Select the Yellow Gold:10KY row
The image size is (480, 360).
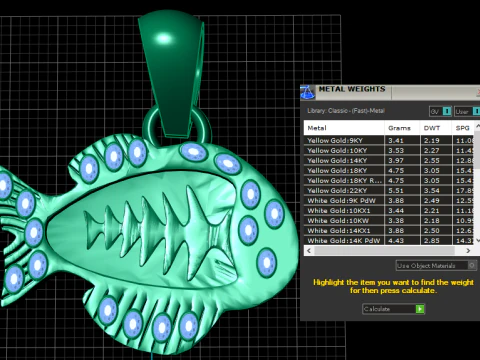click(x=389, y=150)
